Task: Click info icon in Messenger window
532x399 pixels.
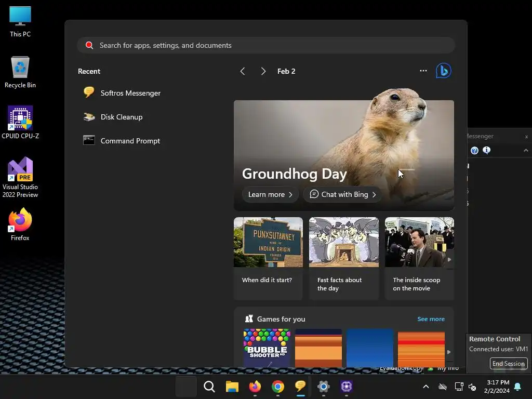Action: coord(486,150)
